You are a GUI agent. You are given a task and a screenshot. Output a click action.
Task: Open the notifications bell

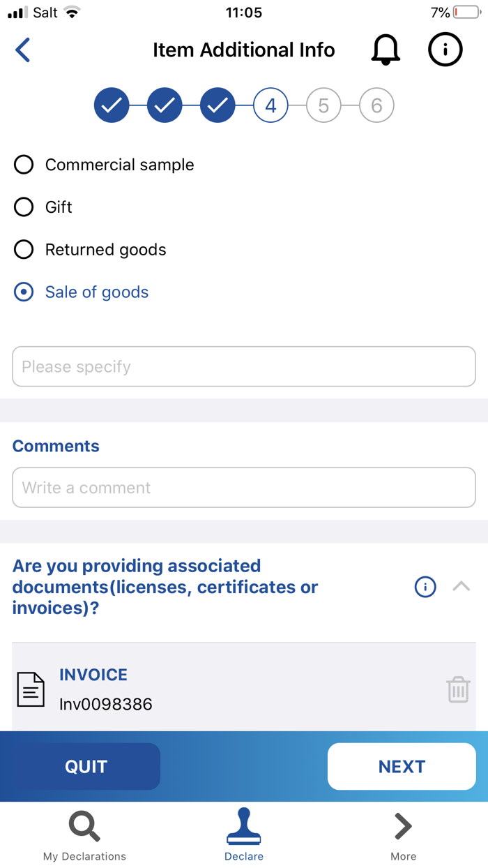[386, 50]
